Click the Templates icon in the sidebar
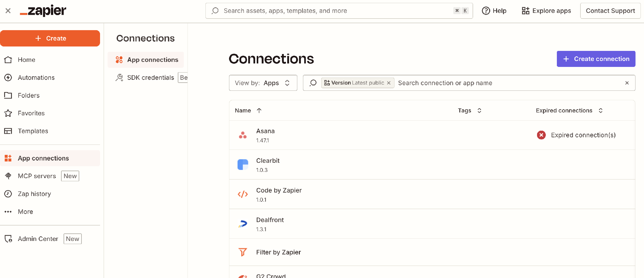This screenshot has width=644, height=278. [8, 131]
